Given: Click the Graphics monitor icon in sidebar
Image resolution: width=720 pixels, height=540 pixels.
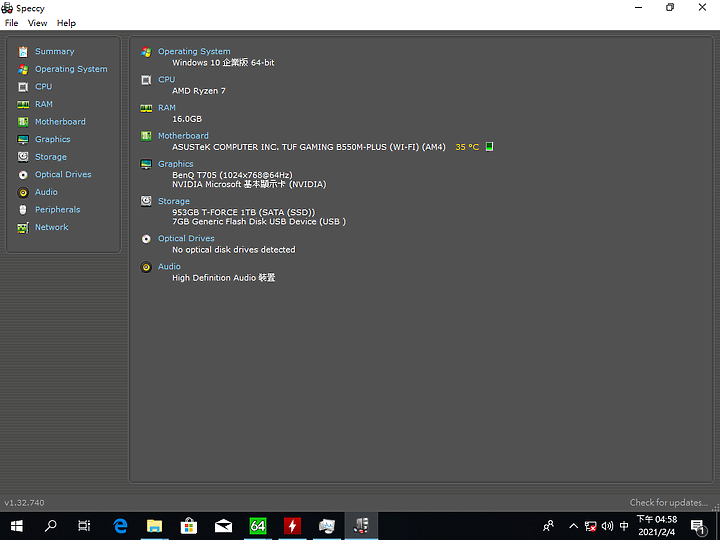Looking at the screenshot, I should click(x=23, y=140).
